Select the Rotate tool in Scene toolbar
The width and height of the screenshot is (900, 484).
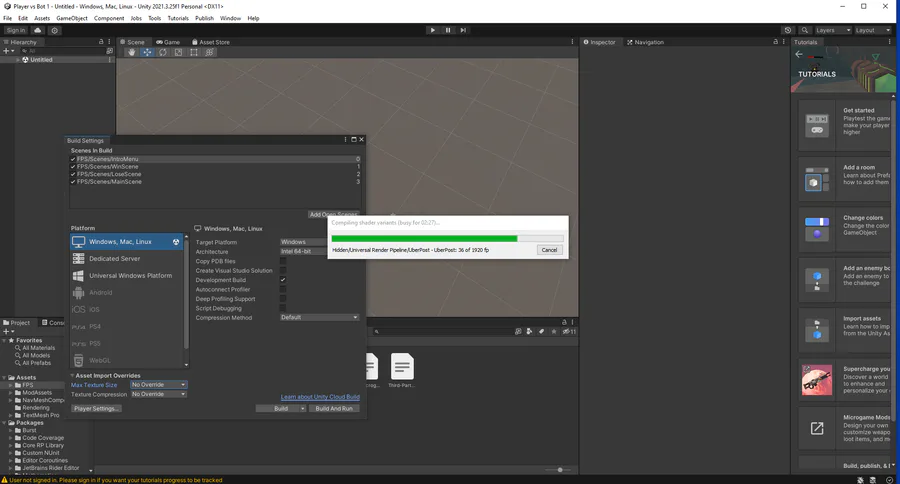point(163,52)
